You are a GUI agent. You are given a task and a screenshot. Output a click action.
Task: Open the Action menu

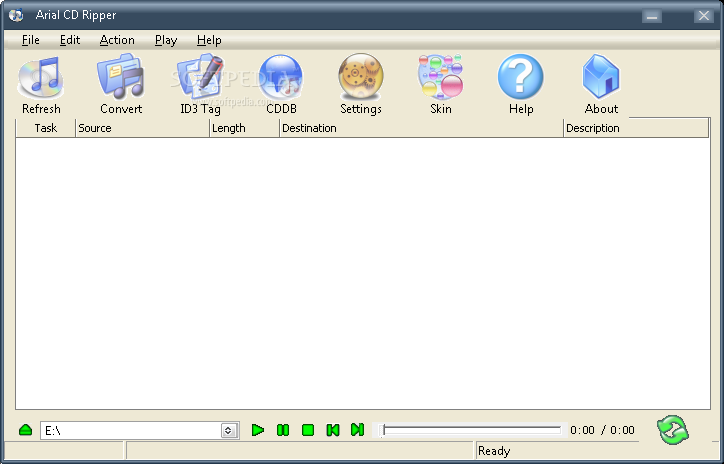pos(117,40)
